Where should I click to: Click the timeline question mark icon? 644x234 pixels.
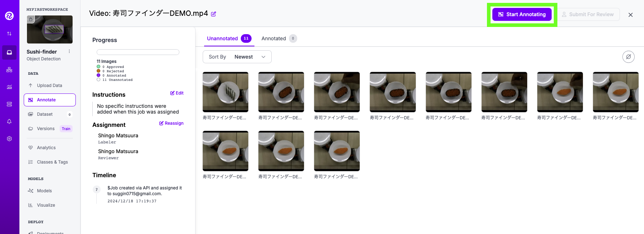pos(97,189)
